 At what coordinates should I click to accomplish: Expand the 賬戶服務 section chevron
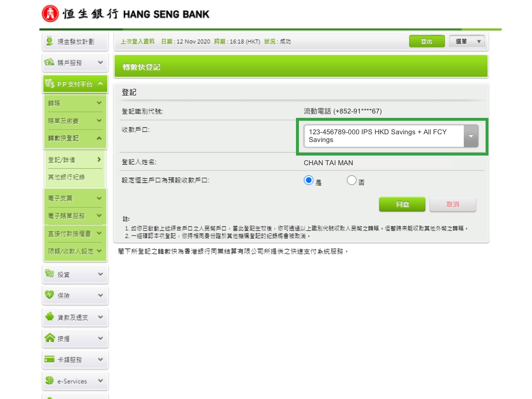101,62
